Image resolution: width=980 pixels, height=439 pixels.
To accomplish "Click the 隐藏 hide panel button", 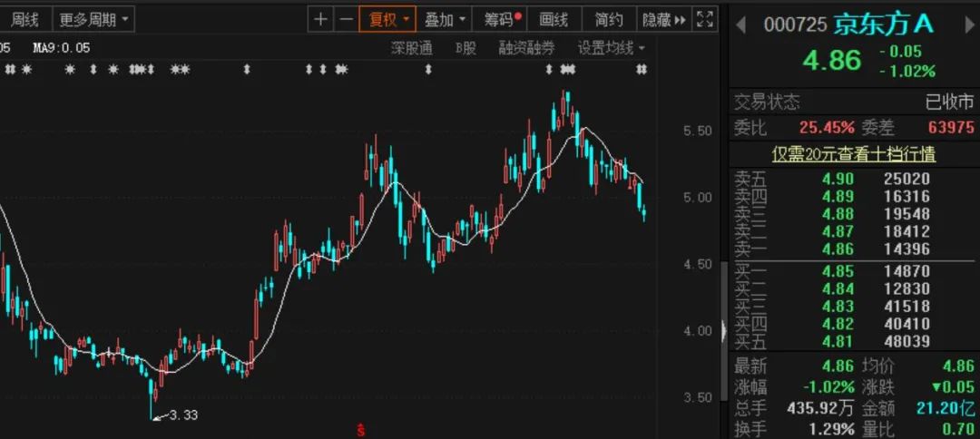I will (x=663, y=20).
